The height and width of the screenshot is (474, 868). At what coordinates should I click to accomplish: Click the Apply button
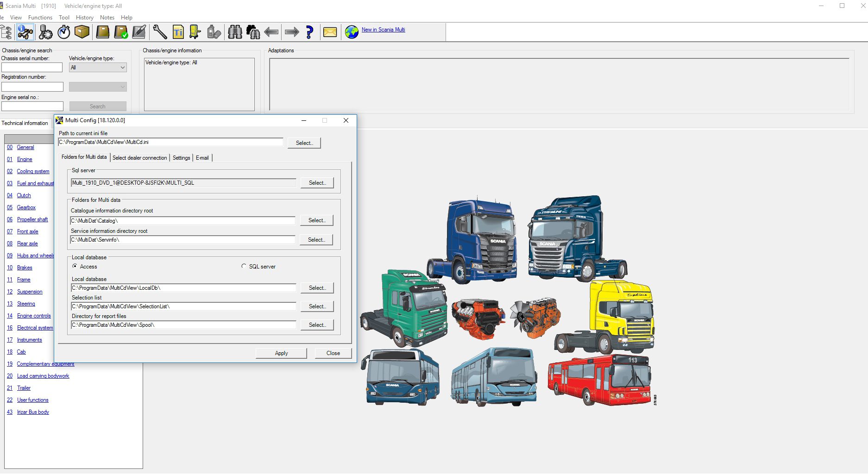pos(281,353)
